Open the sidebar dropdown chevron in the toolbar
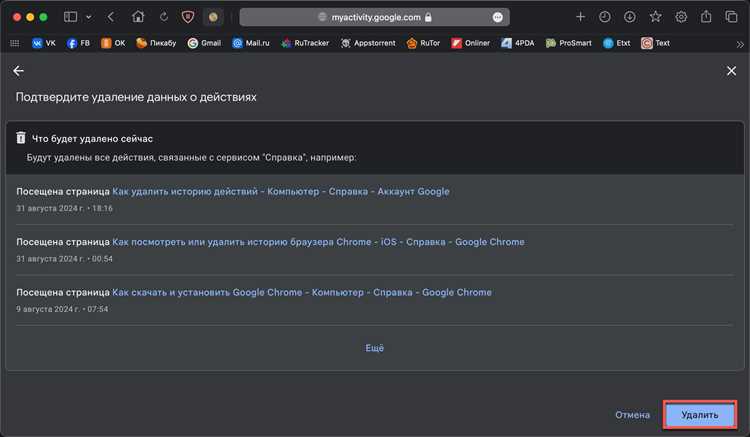Image resolution: width=750 pixels, height=437 pixels. 89,17
